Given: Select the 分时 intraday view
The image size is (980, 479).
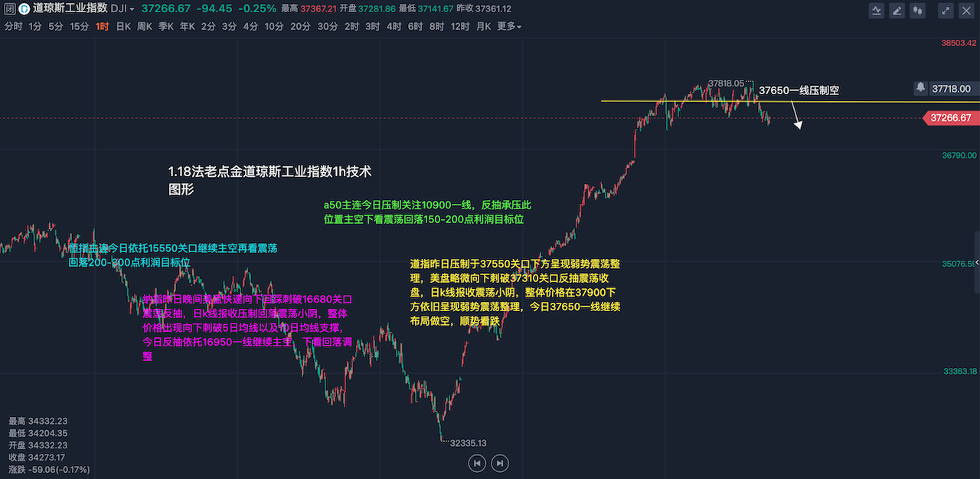Looking at the screenshot, I should pos(13,27).
